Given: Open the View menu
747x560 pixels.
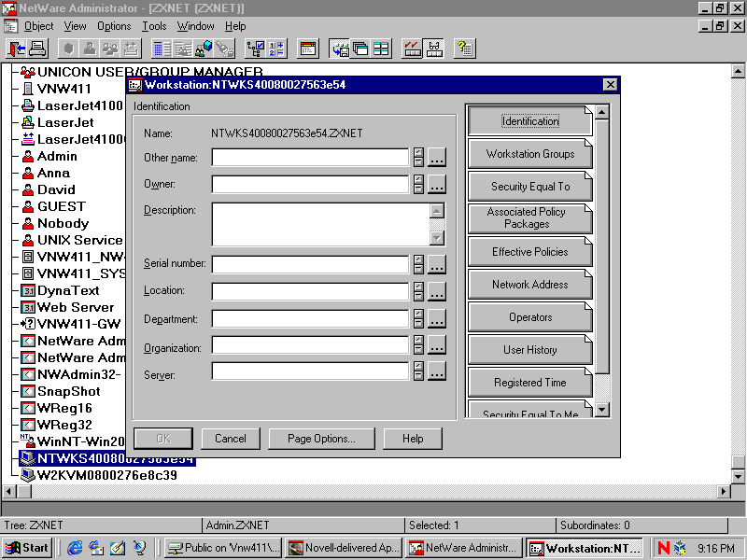Looking at the screenshot, I should 76,26.
